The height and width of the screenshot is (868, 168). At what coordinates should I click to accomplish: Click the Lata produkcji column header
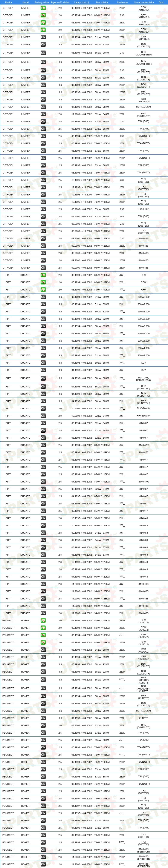pyautogui.click(x=81, y=2)
